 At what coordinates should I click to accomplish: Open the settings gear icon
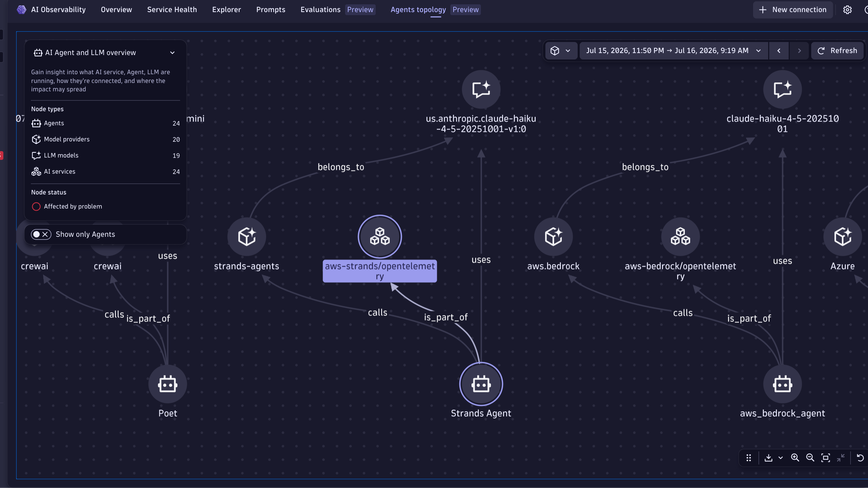tap(847, 10)
